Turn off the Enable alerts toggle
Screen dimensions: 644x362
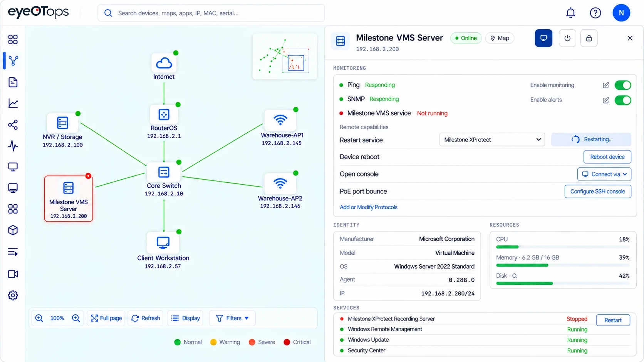tap(623, 100)
